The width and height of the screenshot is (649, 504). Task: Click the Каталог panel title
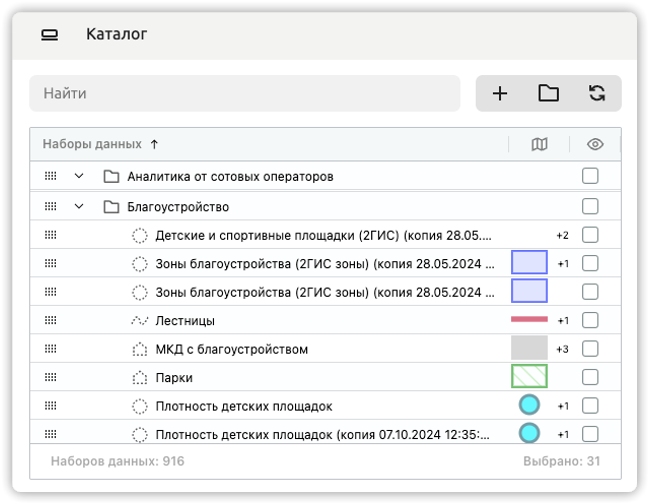pos(117,34)
